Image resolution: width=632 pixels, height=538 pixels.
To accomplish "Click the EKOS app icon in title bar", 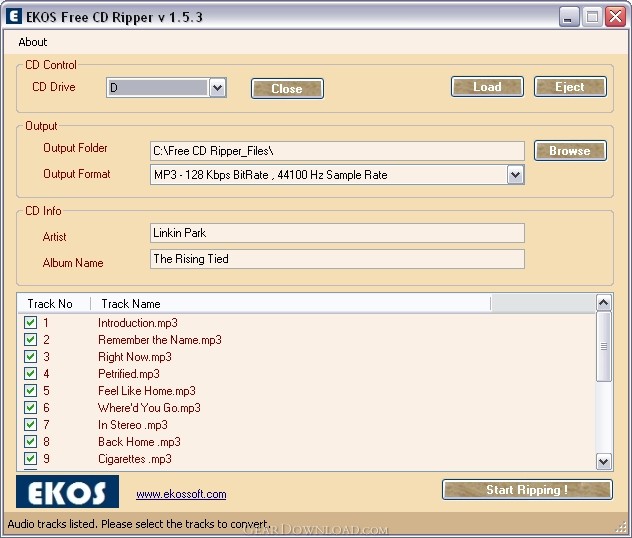I will coord(14,17).
